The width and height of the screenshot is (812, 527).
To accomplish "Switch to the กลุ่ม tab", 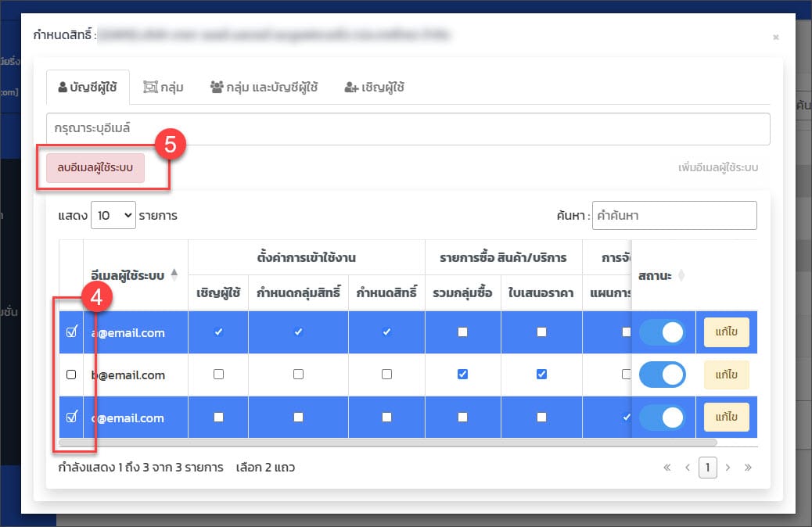I will tap(163, 88).
